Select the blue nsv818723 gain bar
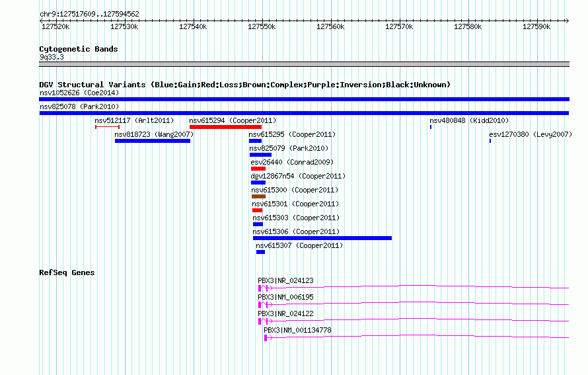 pos(153,141)
